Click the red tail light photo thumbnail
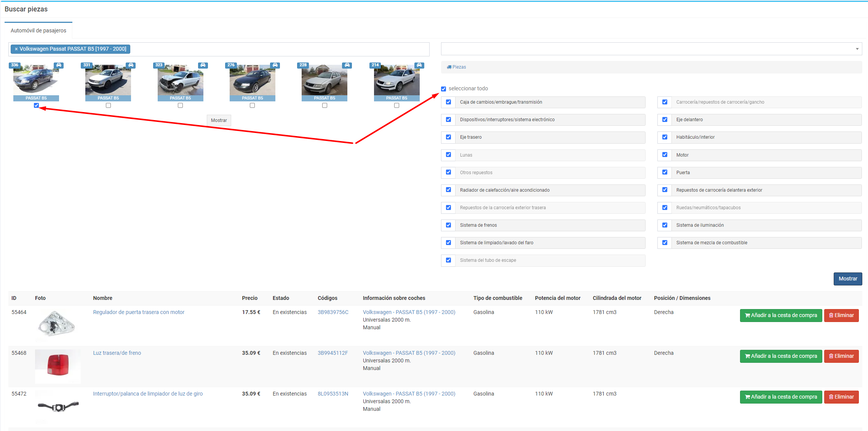868x431 pixels. coord(58,365)
